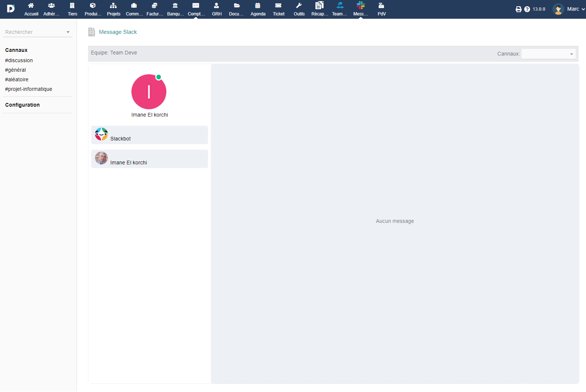Open the Commerce briefcase icon
Viewport: 586px width, 392px height.
(x=134, y=6)
